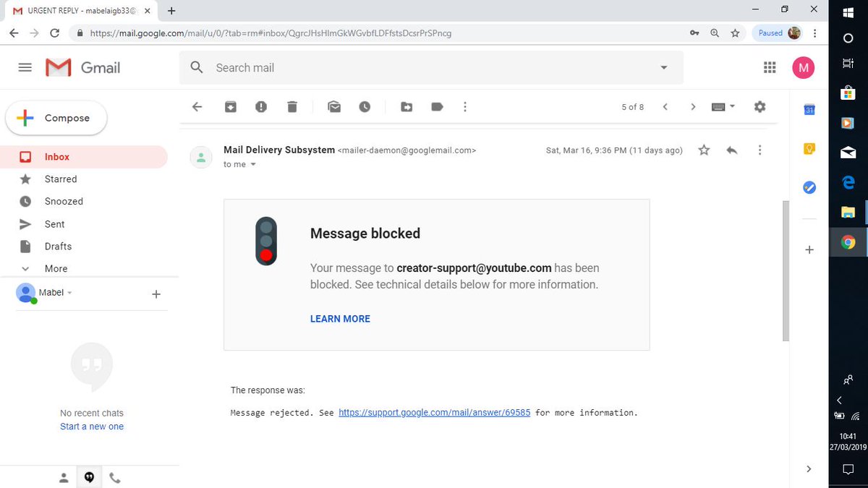Image resolution: width=868 pixels, height=488 pixels.
Task: Show Hangouts contacts tab
Action: pyautogui.click(x=64, y=477)
